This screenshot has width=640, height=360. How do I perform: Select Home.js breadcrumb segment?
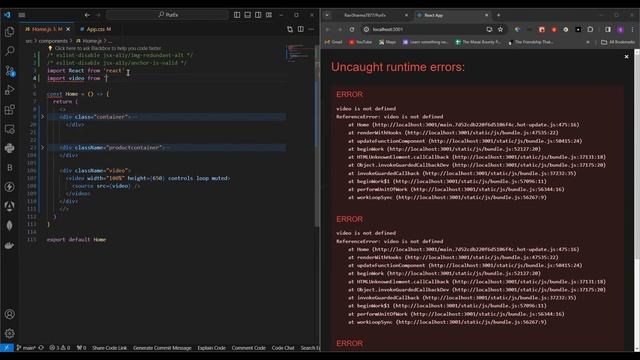pyautogui.click(x=89, y=41)
